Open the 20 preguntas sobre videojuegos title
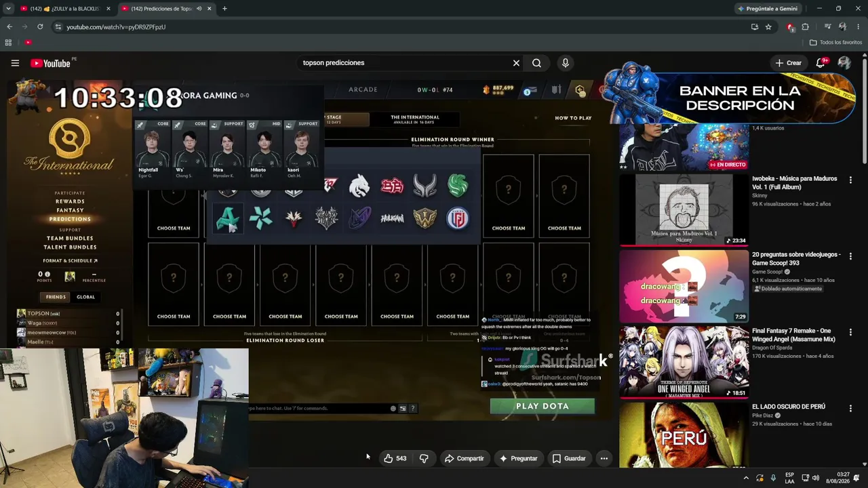868x488 pixels. 796,258
